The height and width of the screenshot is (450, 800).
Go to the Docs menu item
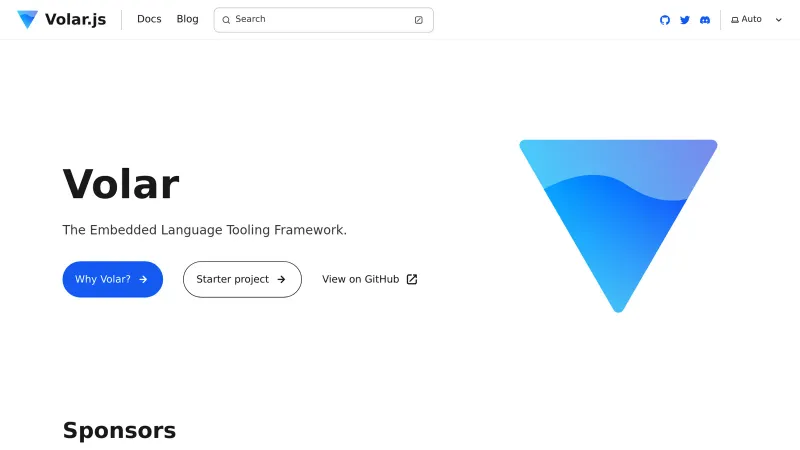click(149, 19)
